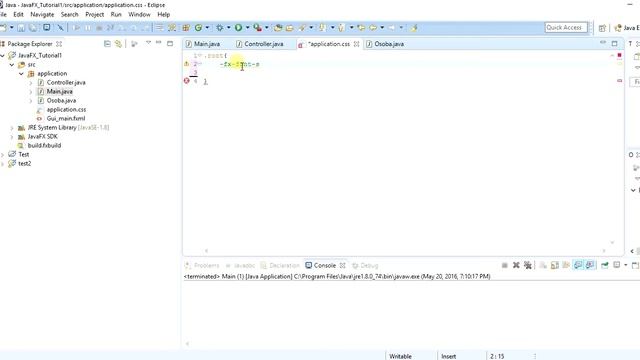Open the Debug button dropdown arrow

click(x=229, y=28)
